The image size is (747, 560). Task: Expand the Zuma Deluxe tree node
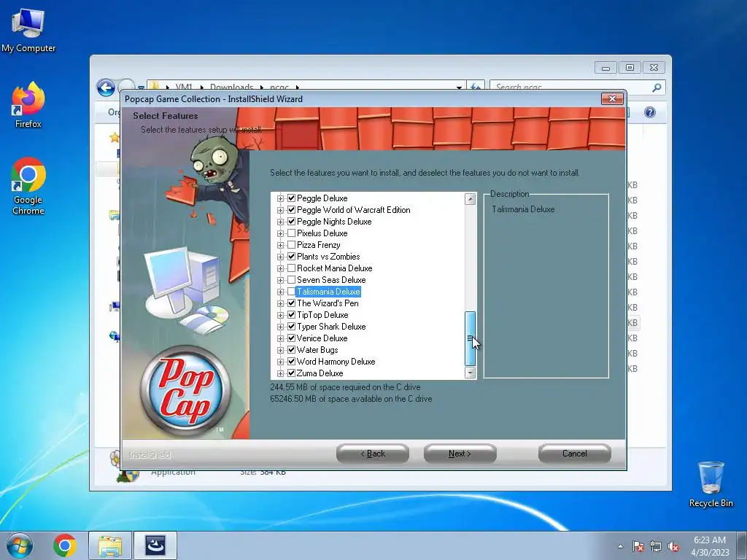(280, 373)
